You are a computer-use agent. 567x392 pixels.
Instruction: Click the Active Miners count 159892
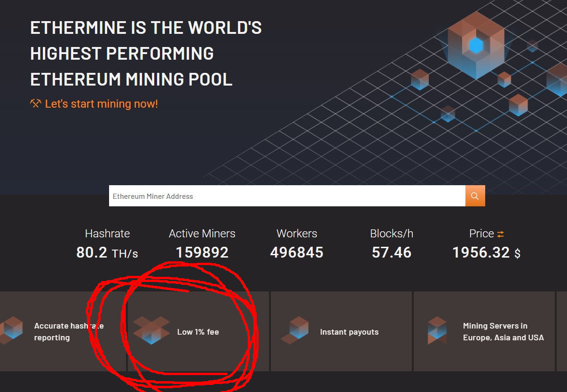tap(202, 253)
